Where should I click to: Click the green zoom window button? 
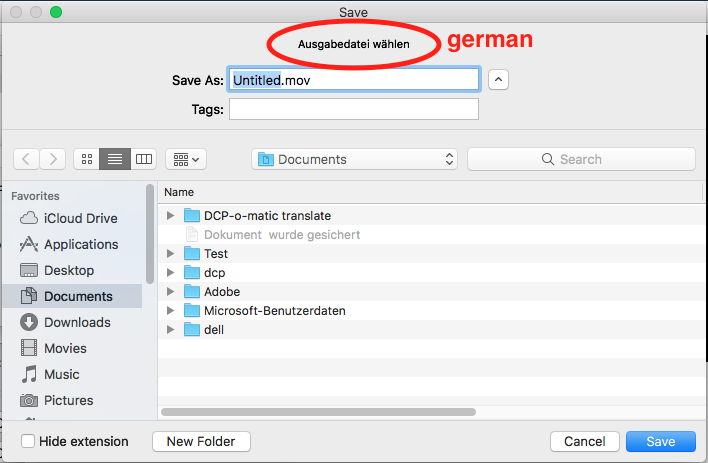[56, 12]
